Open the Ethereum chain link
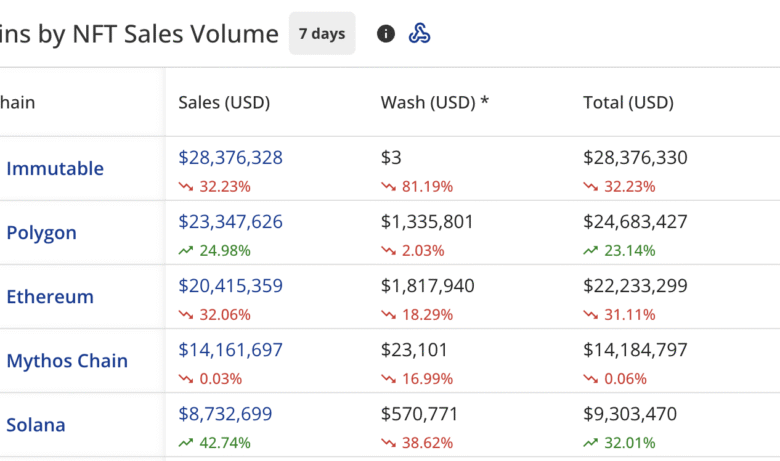Image resolution: width=780 pixels, height=461 pixels. (x=50, y=296)
